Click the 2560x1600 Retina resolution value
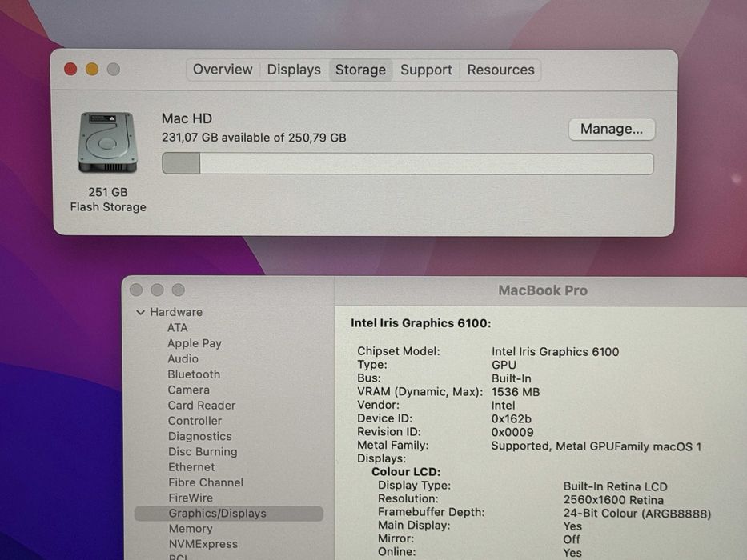 (x=613, y=500)
